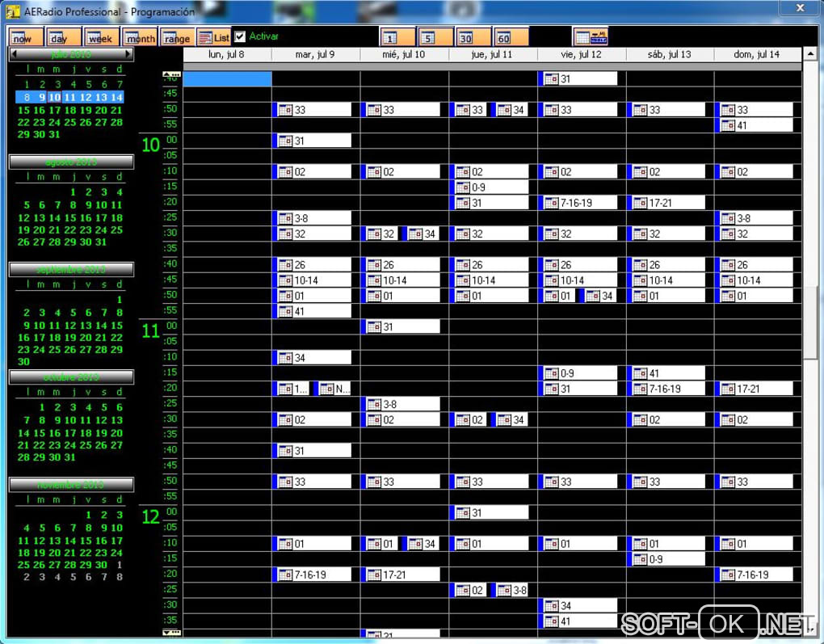Open event 3-8 on Tuesday at 10:25

point(312,218)
